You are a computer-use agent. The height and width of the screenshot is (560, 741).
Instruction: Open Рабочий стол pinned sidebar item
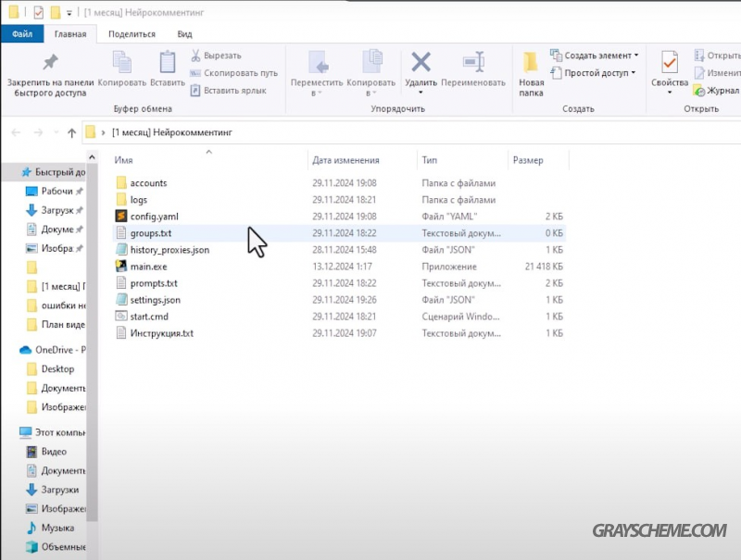57,191
